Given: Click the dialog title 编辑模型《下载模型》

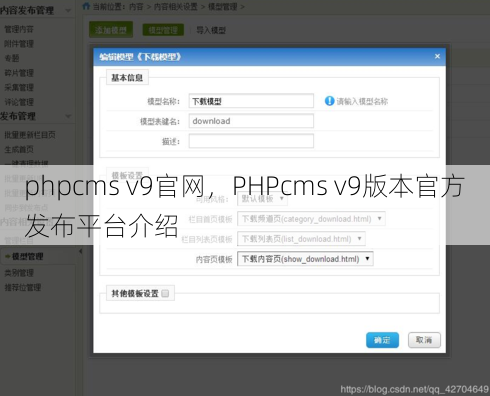Looking at the screenshot, I should tap(140, 57).
